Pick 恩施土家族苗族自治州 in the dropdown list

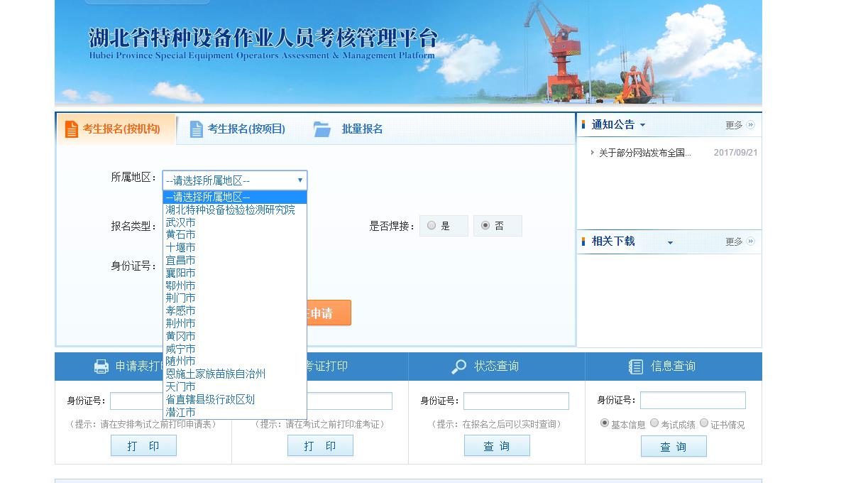216,374
